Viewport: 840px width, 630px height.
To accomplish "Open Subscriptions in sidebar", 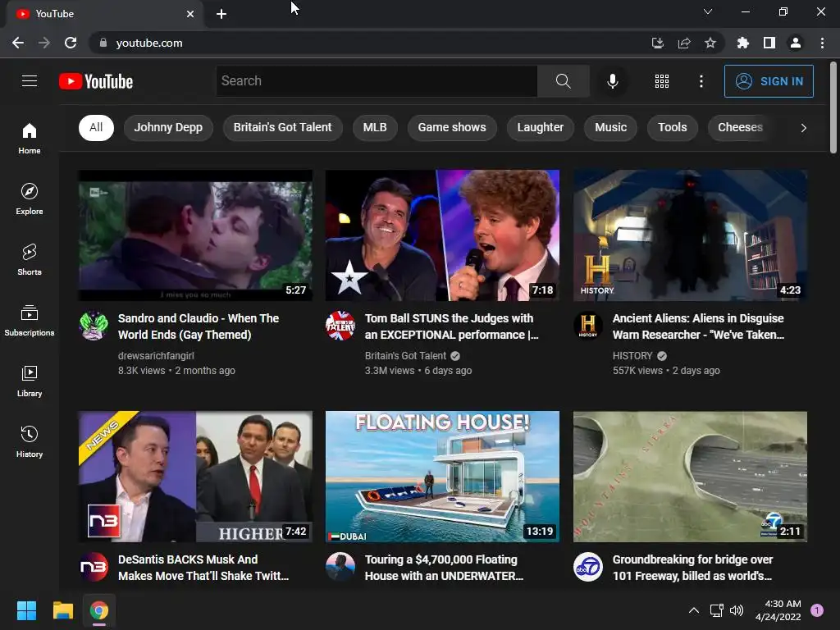I will point(30,320).
